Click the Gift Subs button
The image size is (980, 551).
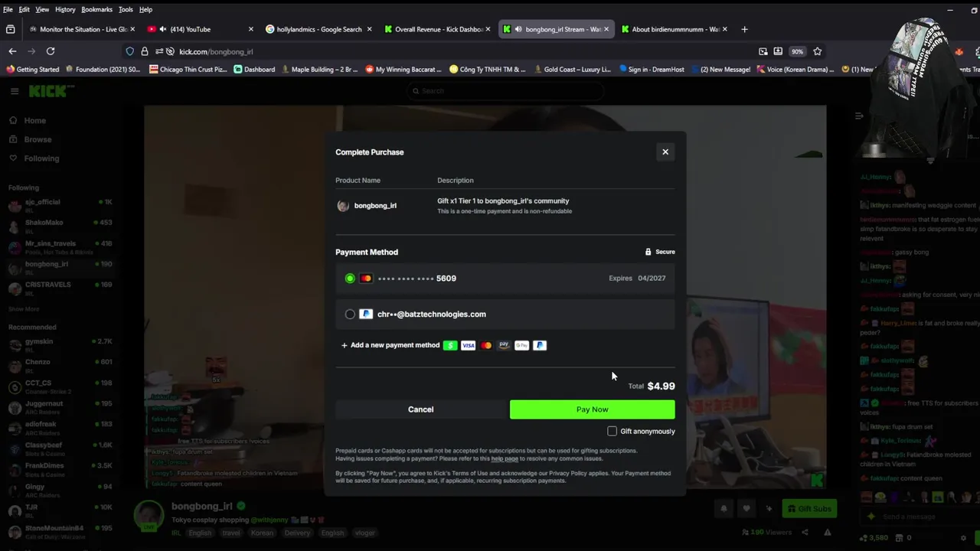pos(809,509)
